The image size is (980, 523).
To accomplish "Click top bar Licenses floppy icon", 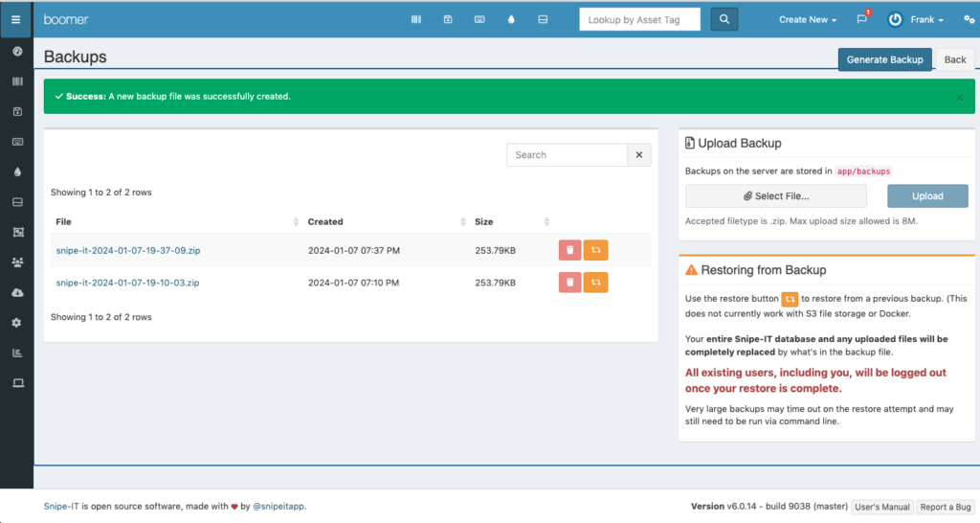I will (x=448, y=19).
